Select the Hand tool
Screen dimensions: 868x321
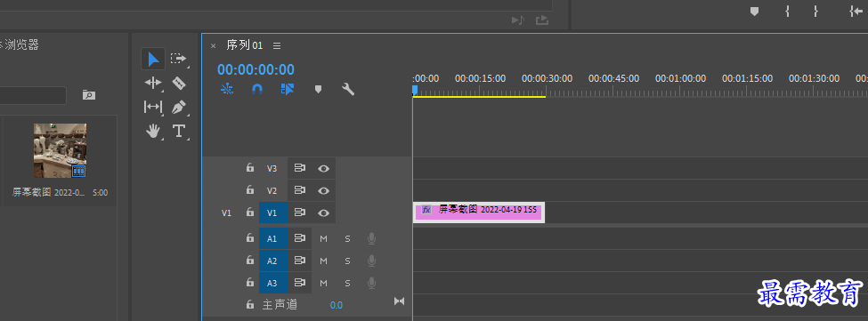click(153, 131)
